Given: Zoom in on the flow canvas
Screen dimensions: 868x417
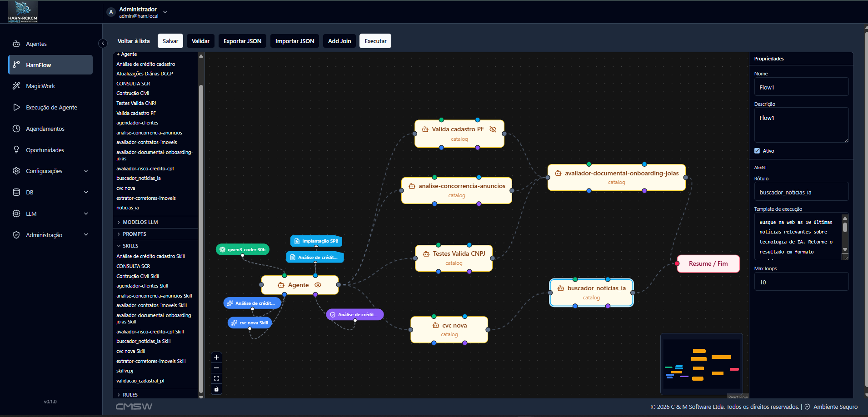Looking at the screenshot, I should 216,357.
